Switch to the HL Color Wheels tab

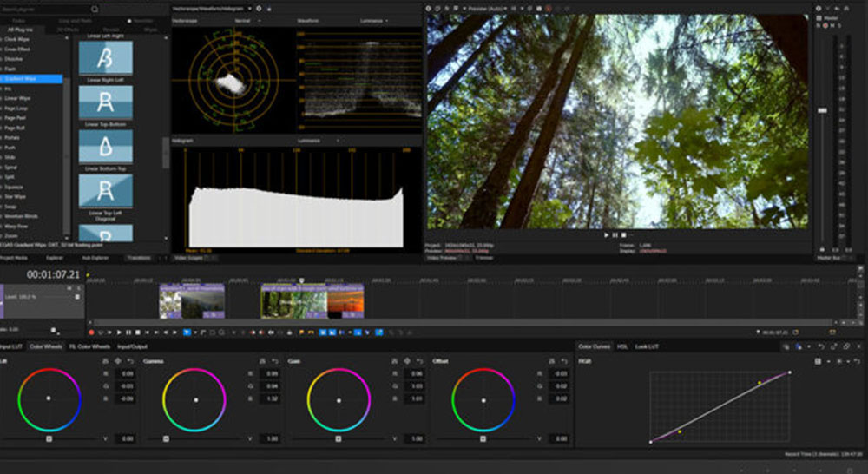coord(89,346)
